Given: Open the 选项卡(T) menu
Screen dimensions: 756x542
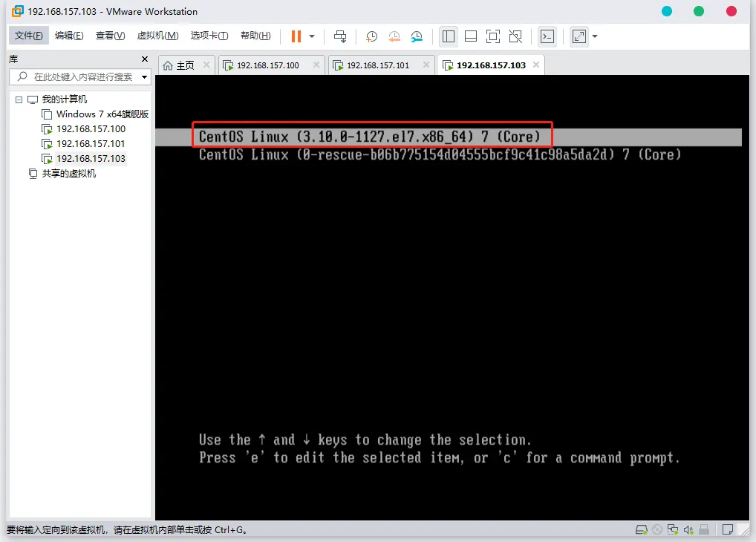Looking at the screenshot, I should click(x=209, y=36).
